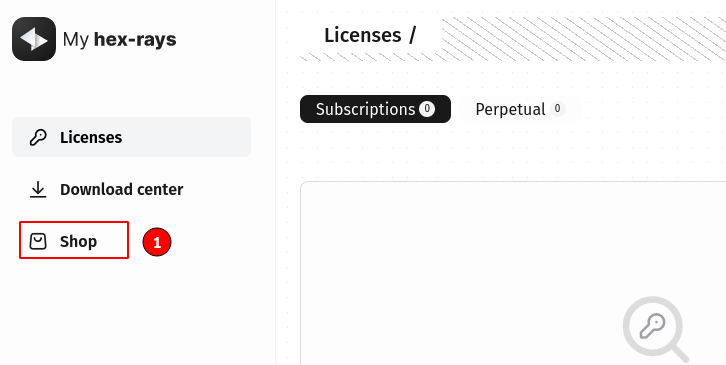Switch to the Subscriptions tab
This screenshot has height=365, width=726.
[x=376, y=109]
